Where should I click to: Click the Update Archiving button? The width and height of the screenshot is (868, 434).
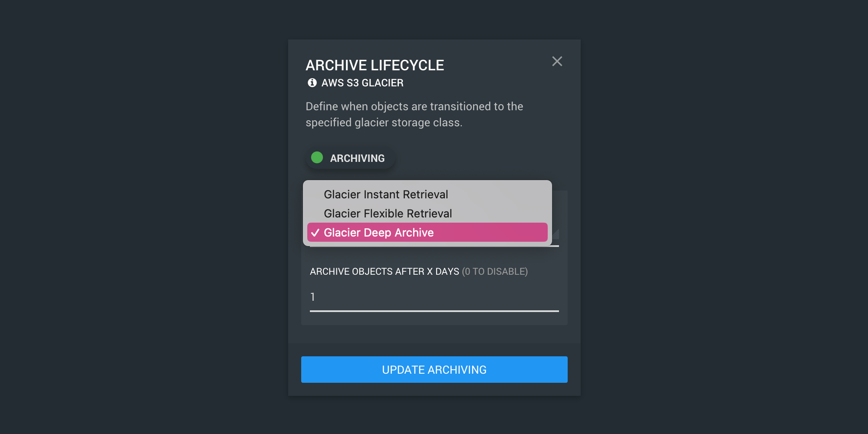(434, 369)
